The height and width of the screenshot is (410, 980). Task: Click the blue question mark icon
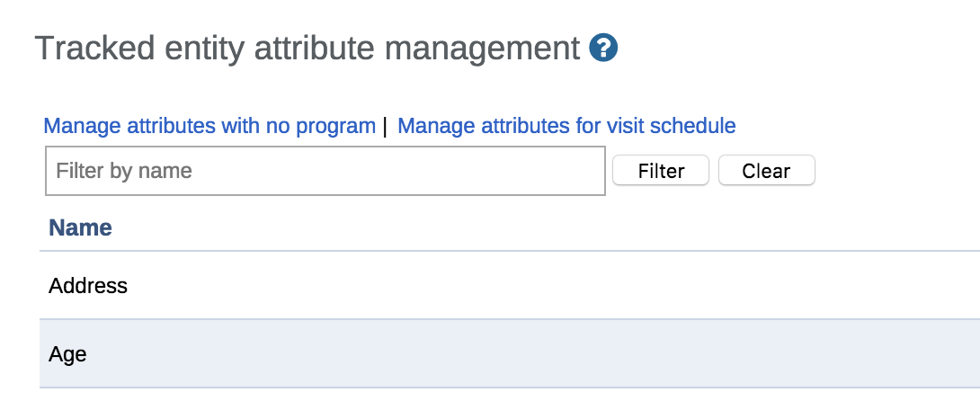pos(603,48)
